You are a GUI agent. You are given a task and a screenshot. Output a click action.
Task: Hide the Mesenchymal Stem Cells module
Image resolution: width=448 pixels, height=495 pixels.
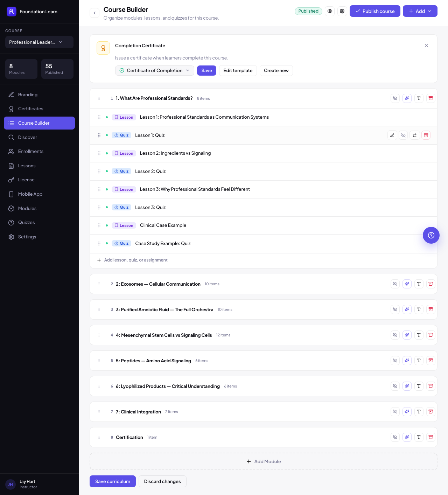395,335
